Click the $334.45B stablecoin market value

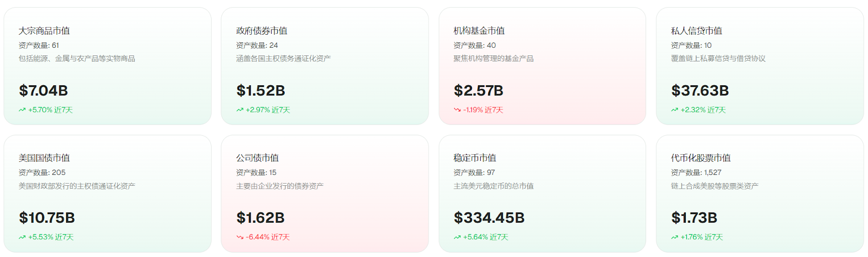click(x=489, y=218)
